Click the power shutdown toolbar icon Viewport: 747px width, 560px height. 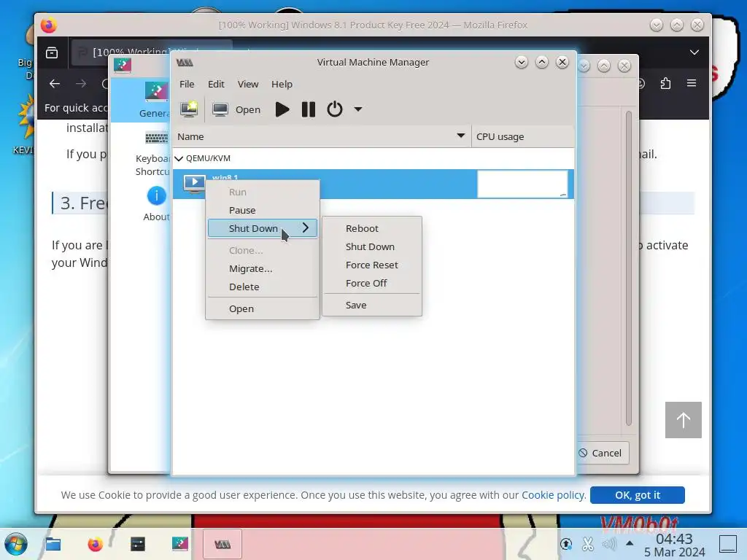(x=334, y=109)
